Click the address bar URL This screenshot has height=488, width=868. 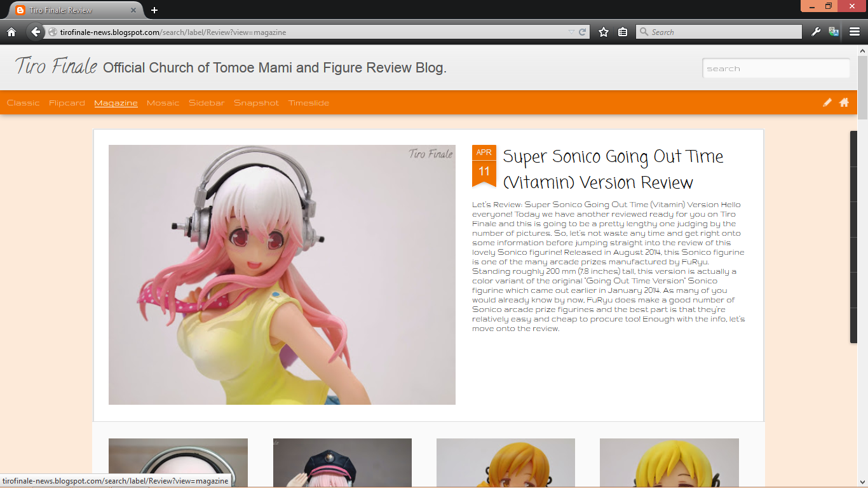[173, 32]
